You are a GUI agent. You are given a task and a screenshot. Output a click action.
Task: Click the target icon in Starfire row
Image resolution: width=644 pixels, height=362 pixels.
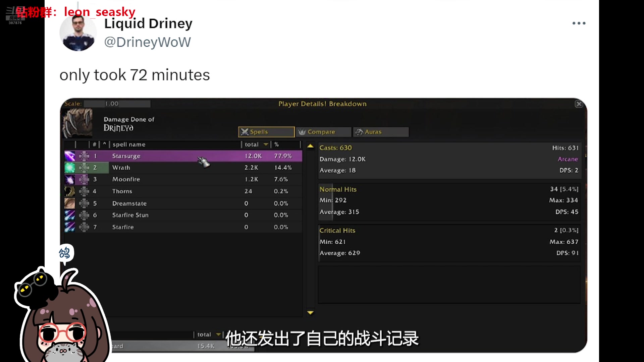(x=84, y=227)
